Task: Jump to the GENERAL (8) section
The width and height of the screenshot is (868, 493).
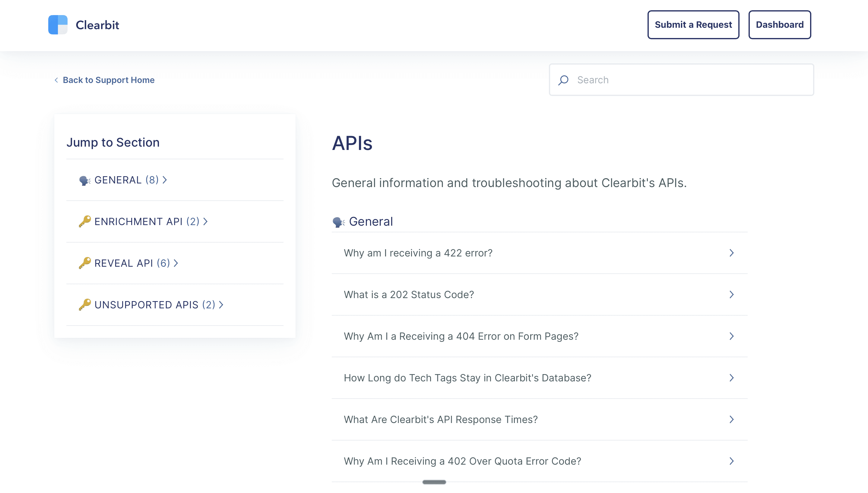Action: [x=126, y=180]
